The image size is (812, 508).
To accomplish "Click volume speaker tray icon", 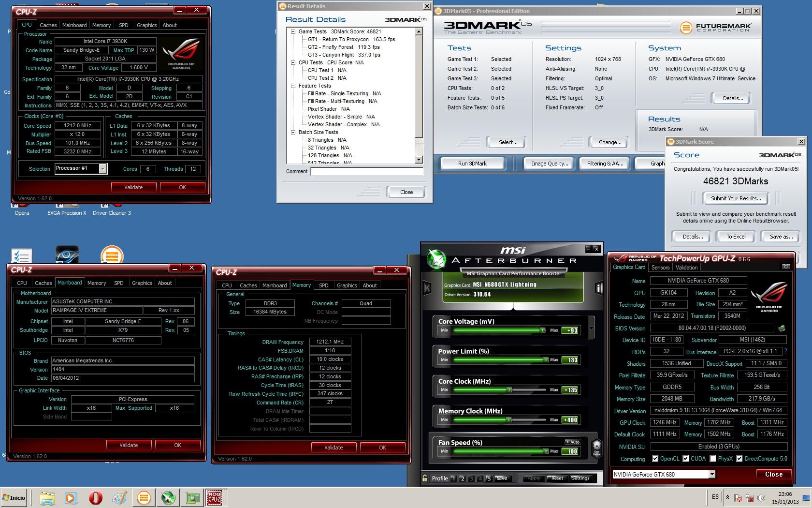I will coord(762,498).
